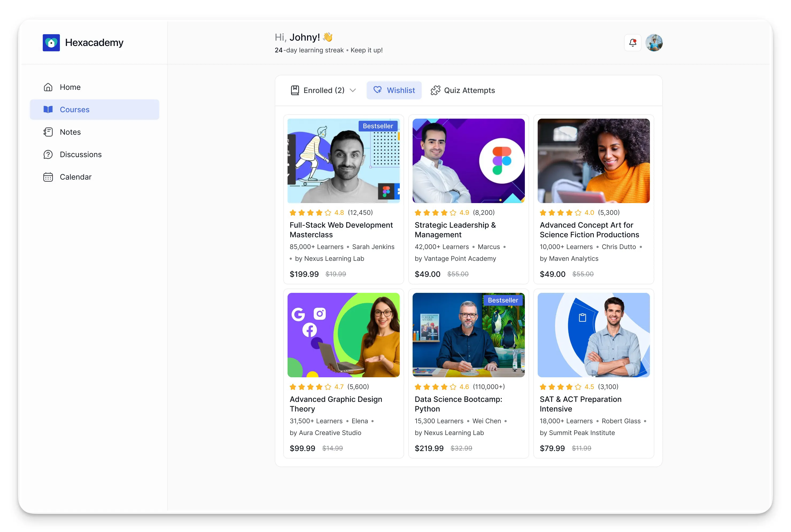Click the "Hi, Johny!" greeting

pyautogui.click(x=303, y=37)
